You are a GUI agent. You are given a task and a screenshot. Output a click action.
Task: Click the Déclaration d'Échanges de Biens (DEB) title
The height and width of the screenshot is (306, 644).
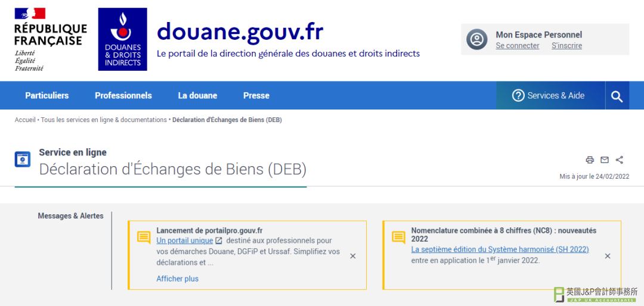point(173,170)
